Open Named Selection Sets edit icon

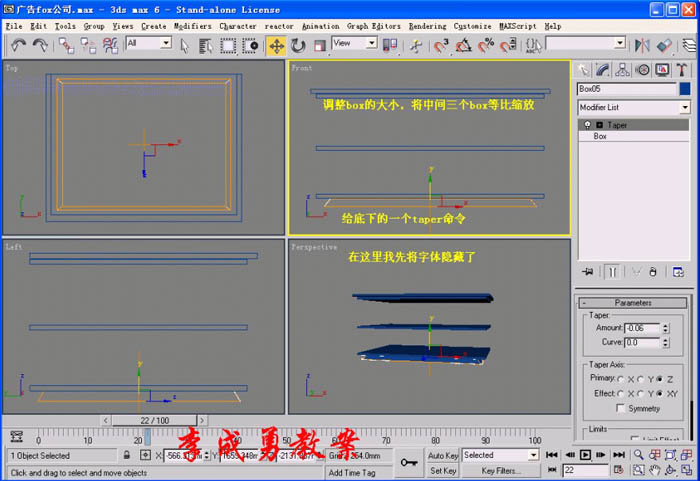[533, 46]
